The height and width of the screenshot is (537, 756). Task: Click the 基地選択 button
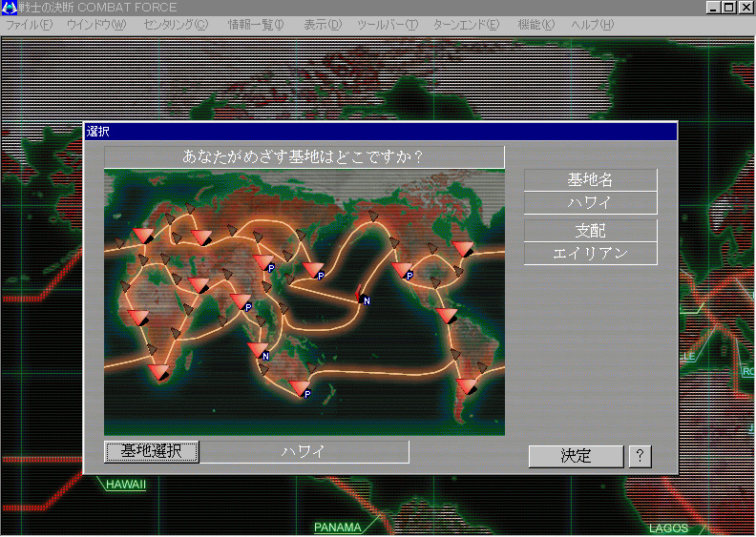152,452
